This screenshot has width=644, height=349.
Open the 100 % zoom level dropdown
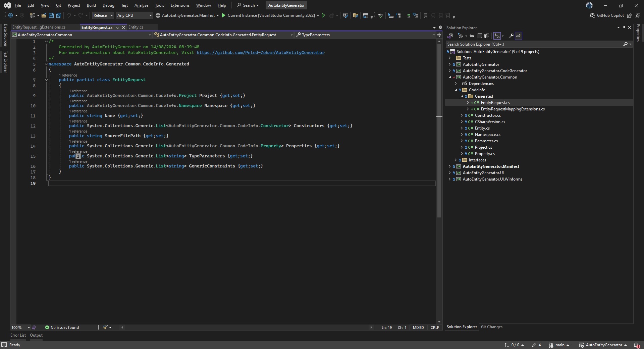point(20,328)
